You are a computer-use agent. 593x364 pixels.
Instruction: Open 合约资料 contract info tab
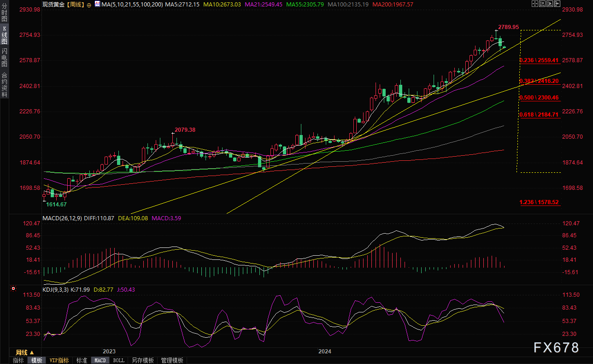4,84
